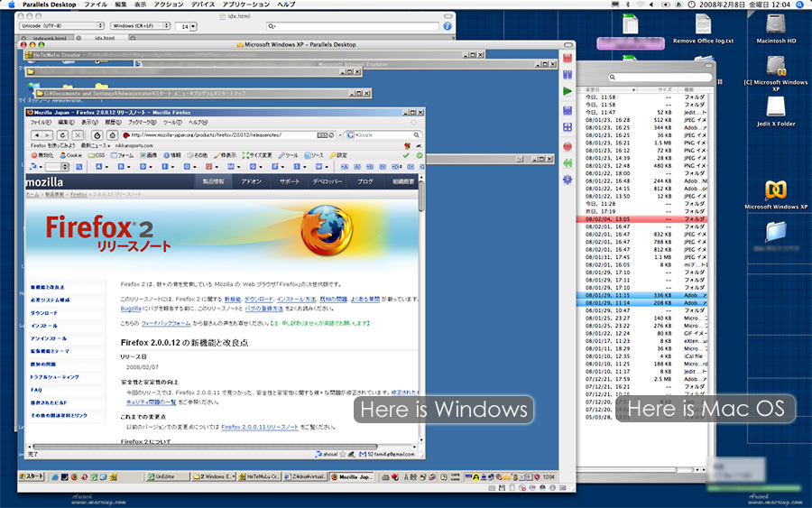This screenshot has height=508, width=812.
Task: Open the 最新ニュース bookmark dropdown in Firefox
Action: pos(96,146)
